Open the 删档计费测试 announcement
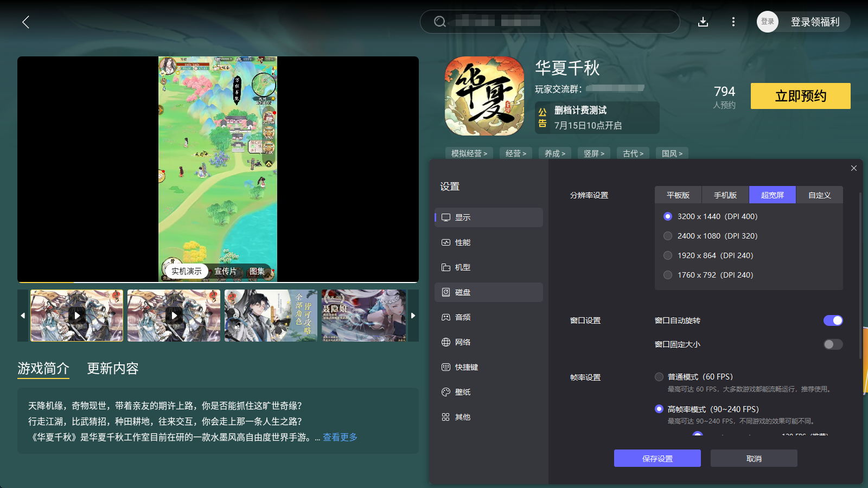 point(597,118)
